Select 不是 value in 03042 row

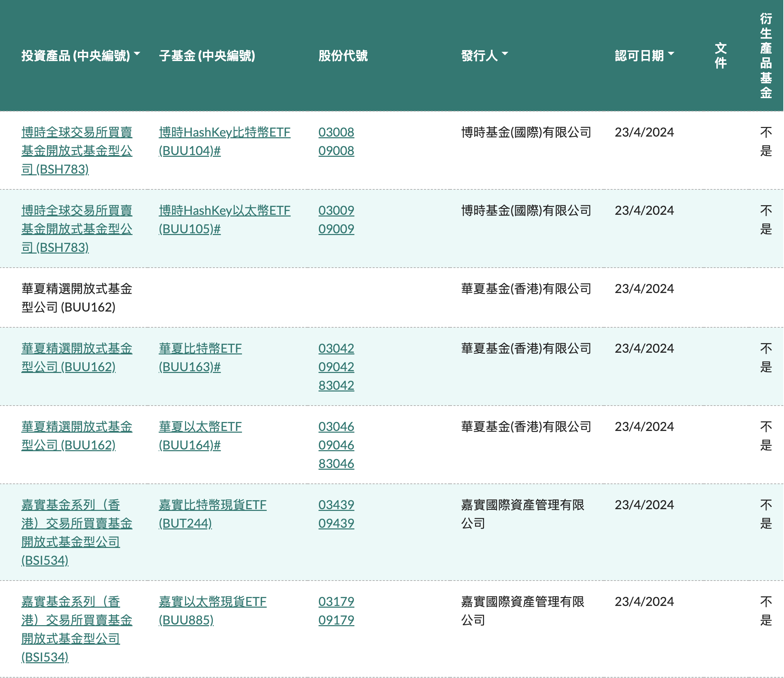pyautogui.click(x=766, y=358)
